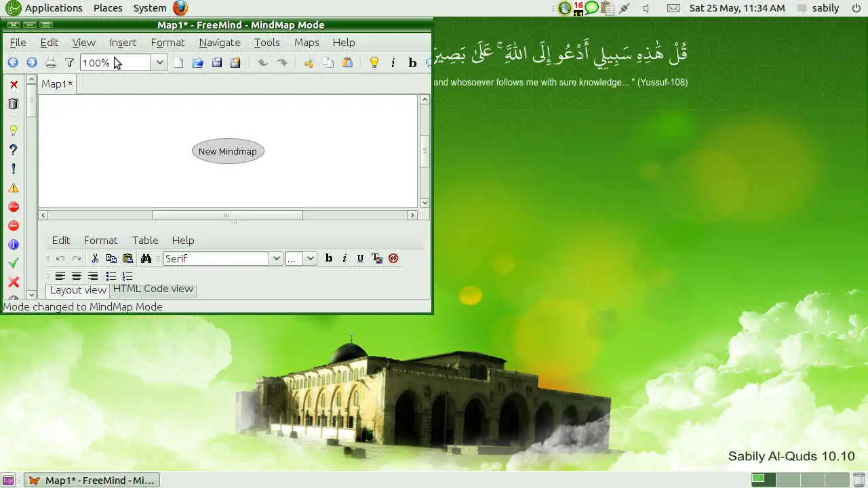
Task: Choose text color in note editor
Action: [377, 258]
